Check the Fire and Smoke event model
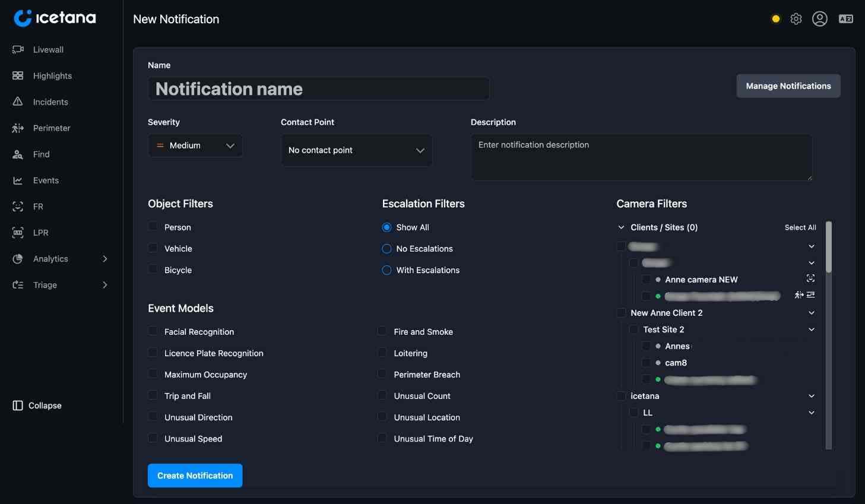The height and width of the screenshot is (504, 865). pos(382,331)
